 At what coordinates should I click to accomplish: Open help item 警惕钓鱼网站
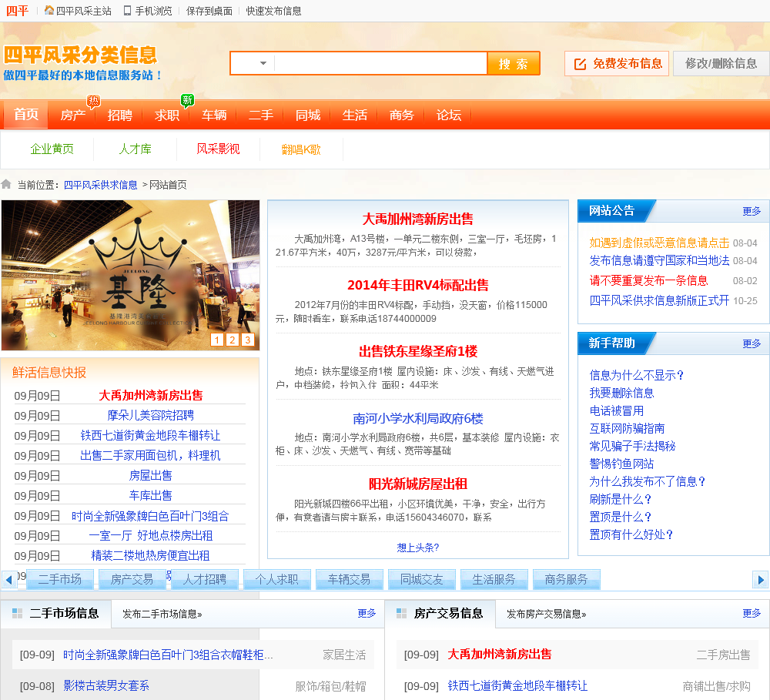tap(621, 464)
